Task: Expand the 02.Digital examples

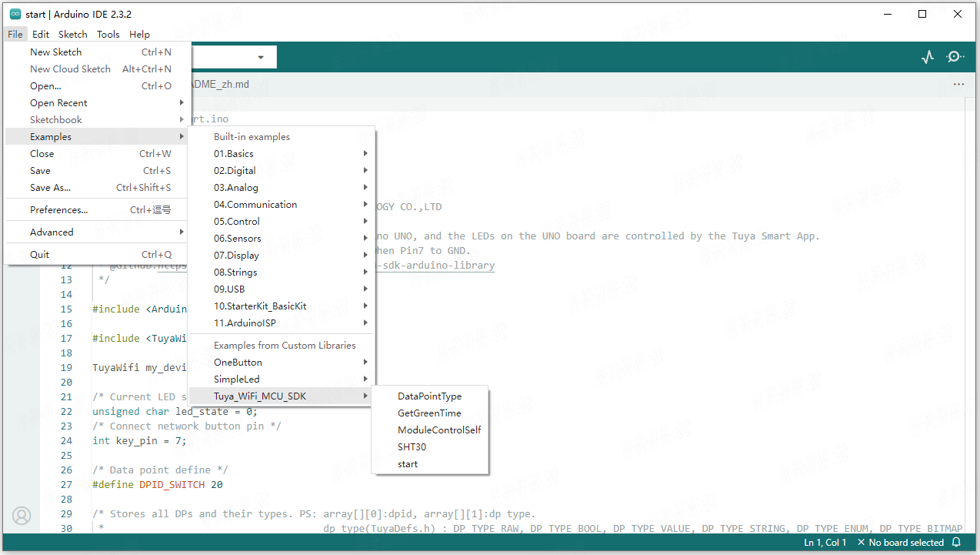Action: pos(282,171)
